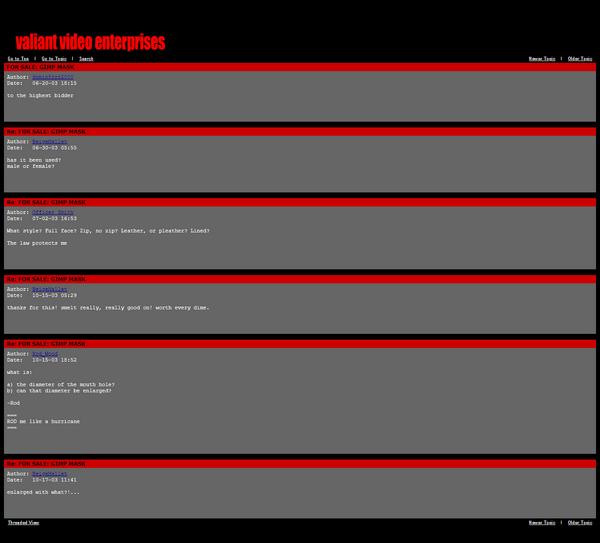Select 'enlarged with what?!...' text

[43, 492]
